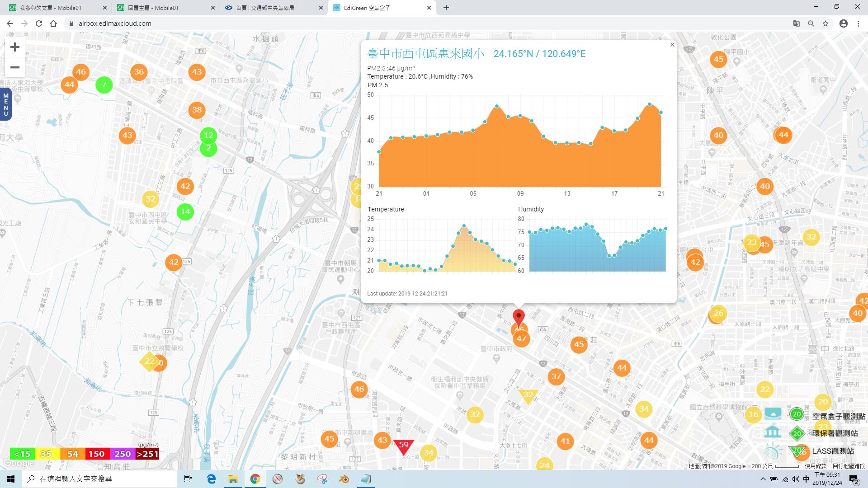868x488 pixels.
Task: Select the orange marker showing 47
Action: [x=521, y=339]
